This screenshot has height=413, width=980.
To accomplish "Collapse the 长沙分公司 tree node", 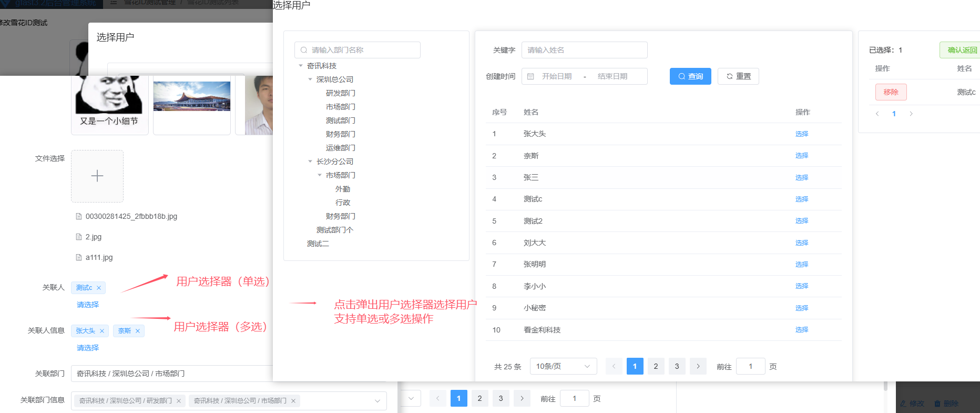I will pyautogui.click(x=310, y=162).
